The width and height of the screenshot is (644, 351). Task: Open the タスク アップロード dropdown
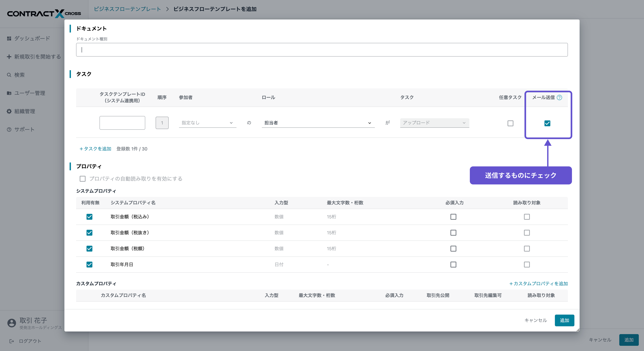click(435, 123)
